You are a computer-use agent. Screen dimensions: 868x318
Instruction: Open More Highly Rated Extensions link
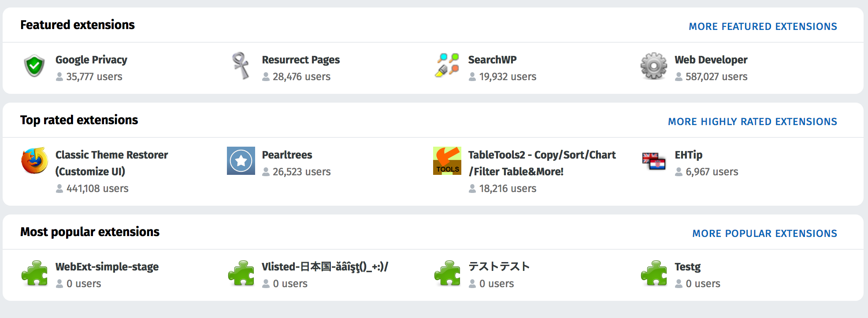click(x=752, y=122)
